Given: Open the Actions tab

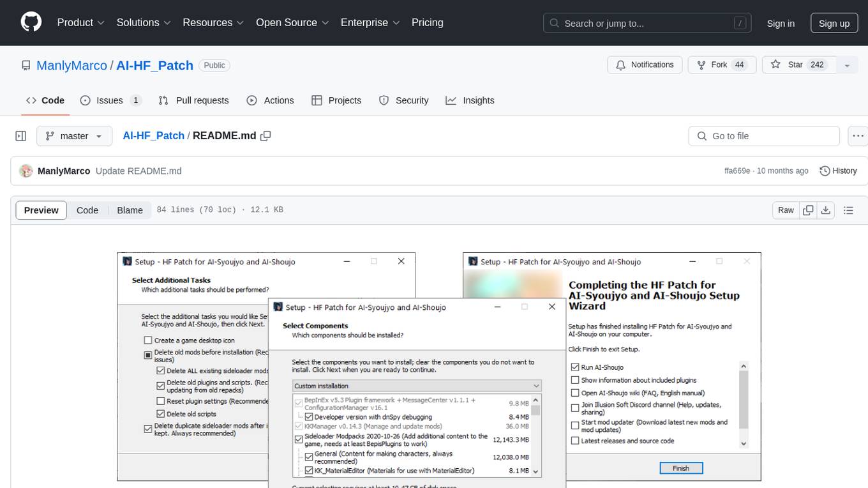Looking at the screenshot, I should coord(270,100).
